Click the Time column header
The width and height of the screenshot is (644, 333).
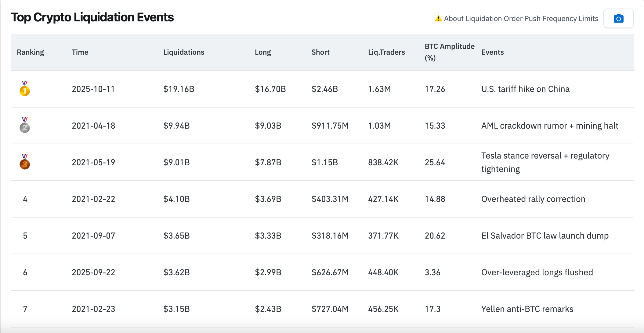pos(80,52)
